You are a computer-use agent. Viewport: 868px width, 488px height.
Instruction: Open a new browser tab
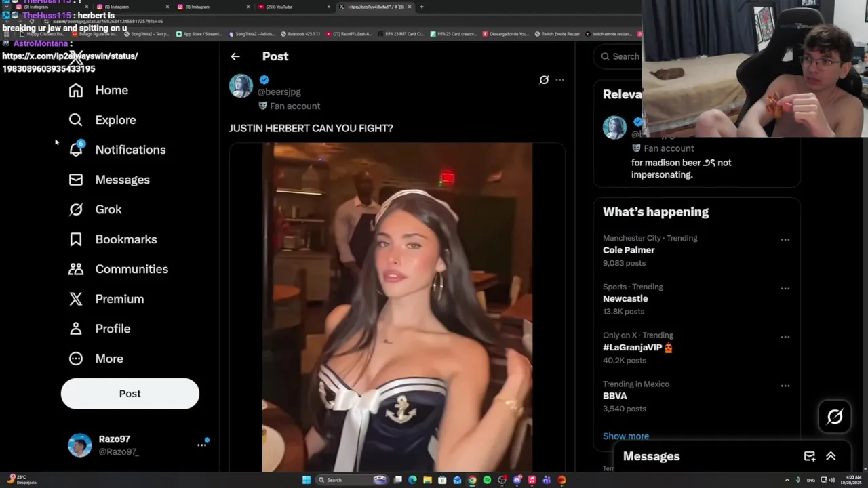[421, 7]
